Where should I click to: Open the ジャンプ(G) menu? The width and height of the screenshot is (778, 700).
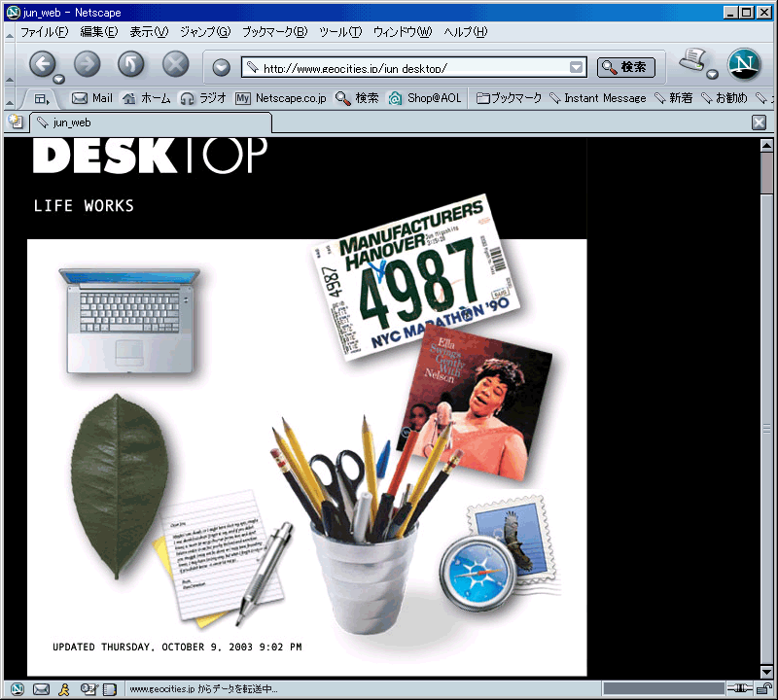[205, 32]
